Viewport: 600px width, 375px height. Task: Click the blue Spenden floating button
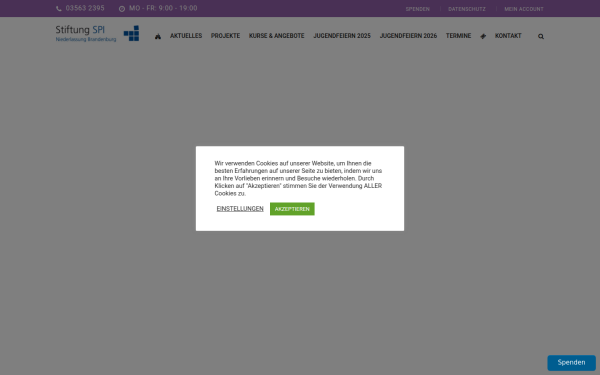(571, 363)
